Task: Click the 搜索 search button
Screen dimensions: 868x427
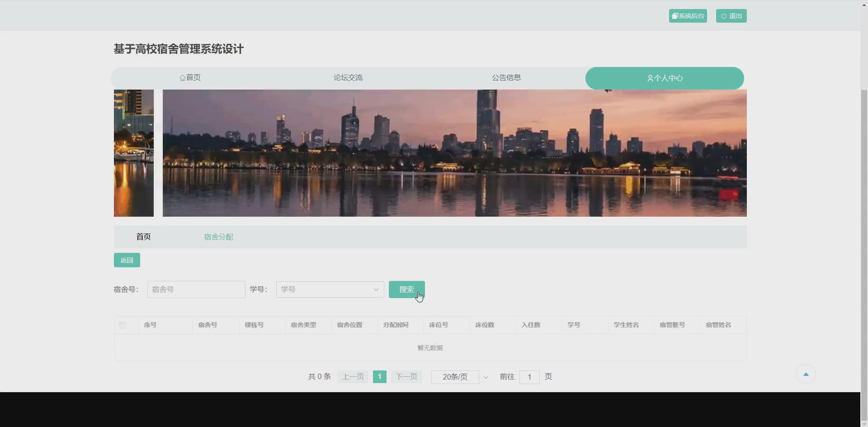Action: click(407, 289)
